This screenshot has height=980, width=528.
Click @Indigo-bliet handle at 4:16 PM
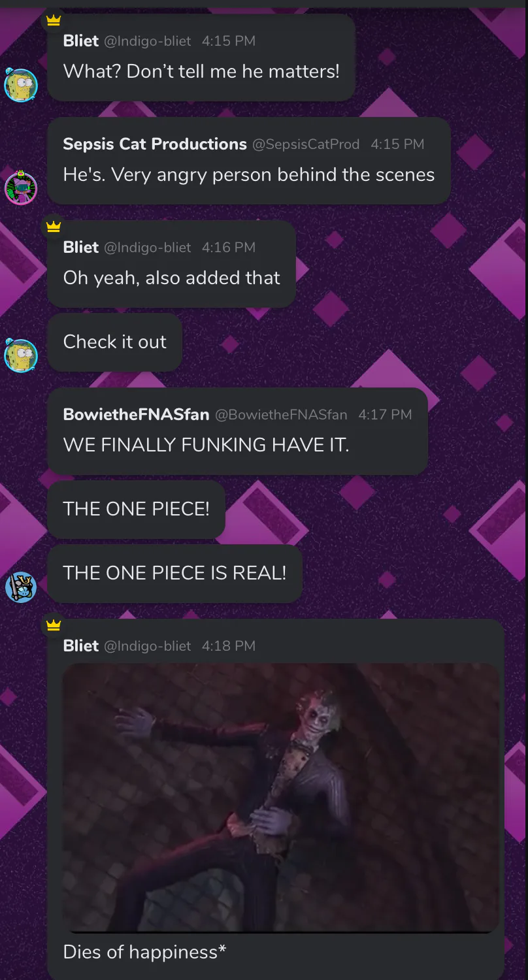(x=148, y=248)
